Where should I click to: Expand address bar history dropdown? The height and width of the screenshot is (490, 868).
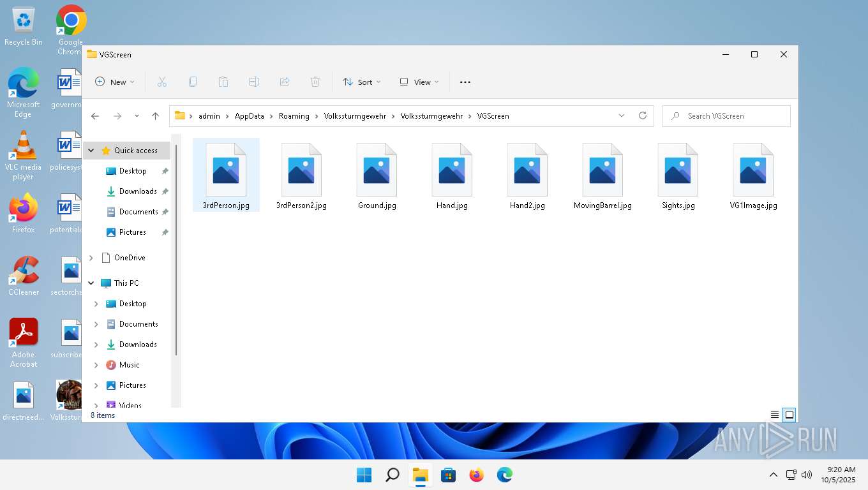point(622,115)
